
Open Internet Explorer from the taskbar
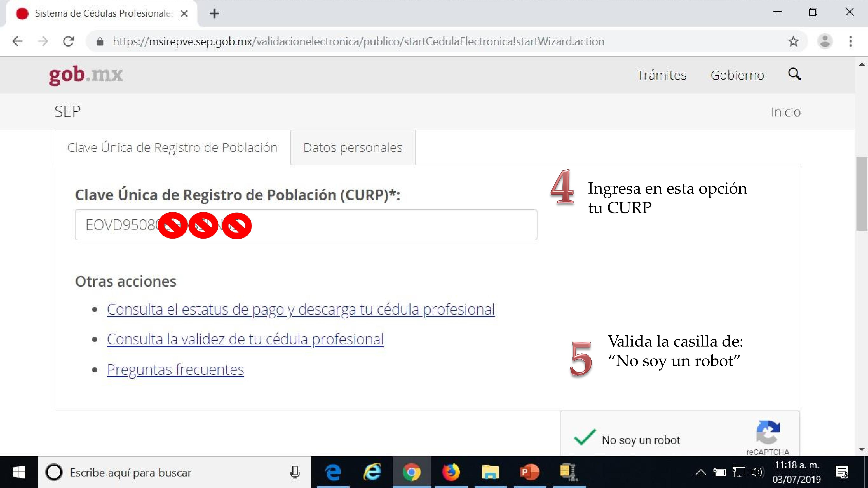pos(372,472)
